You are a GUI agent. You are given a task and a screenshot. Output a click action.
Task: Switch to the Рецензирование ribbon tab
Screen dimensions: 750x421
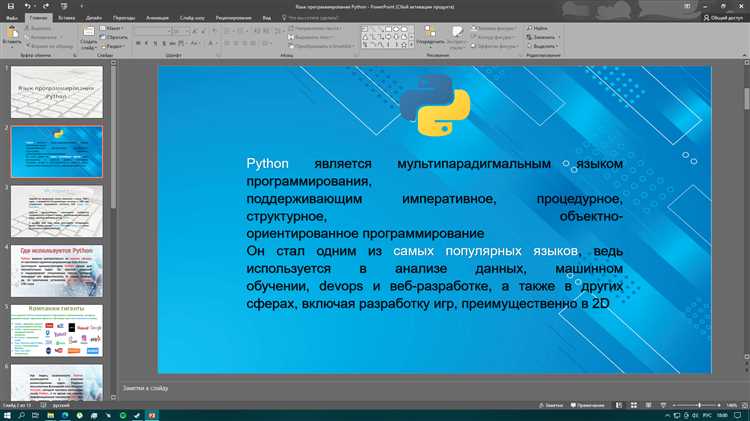(233, 18)
